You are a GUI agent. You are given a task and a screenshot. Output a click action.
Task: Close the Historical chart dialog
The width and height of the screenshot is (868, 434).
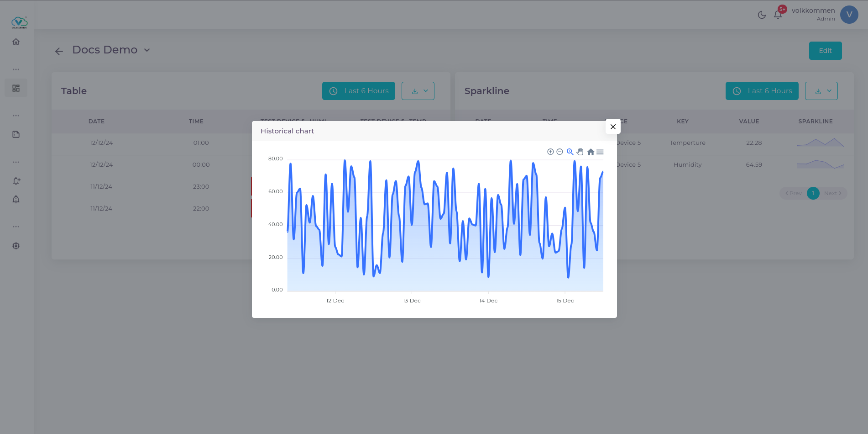coord(613,127)
